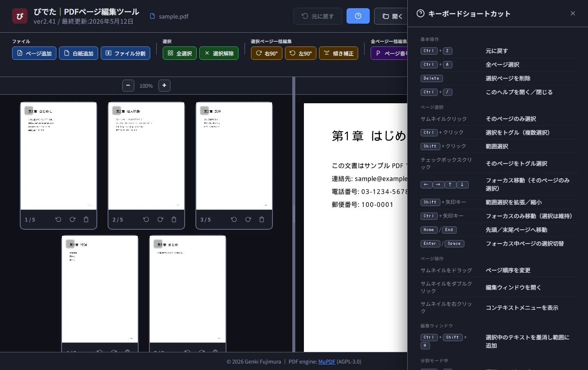588x370 pixels.
Task: Click the 3 / 5 page label
Action: pyautogui.click(x=206, y=220)
